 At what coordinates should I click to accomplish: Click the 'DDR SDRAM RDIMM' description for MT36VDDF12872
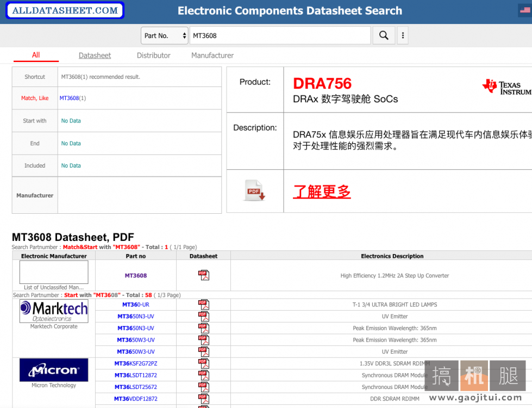(x=395, y=399)
